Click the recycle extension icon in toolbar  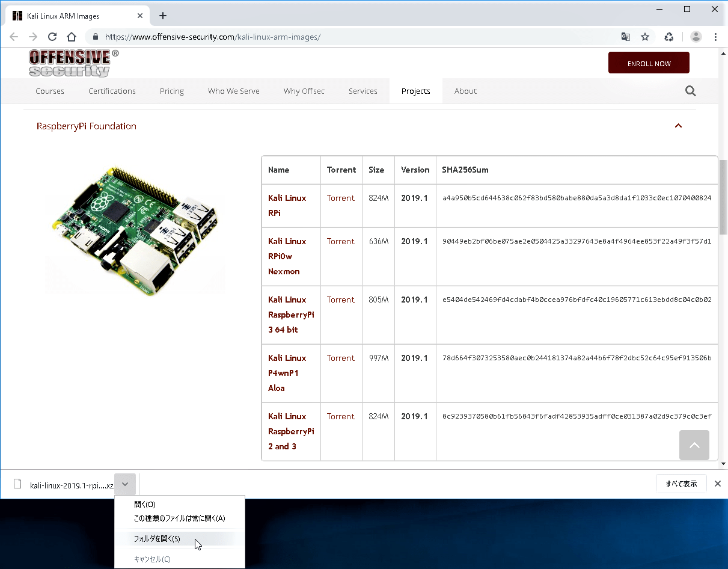669,37
